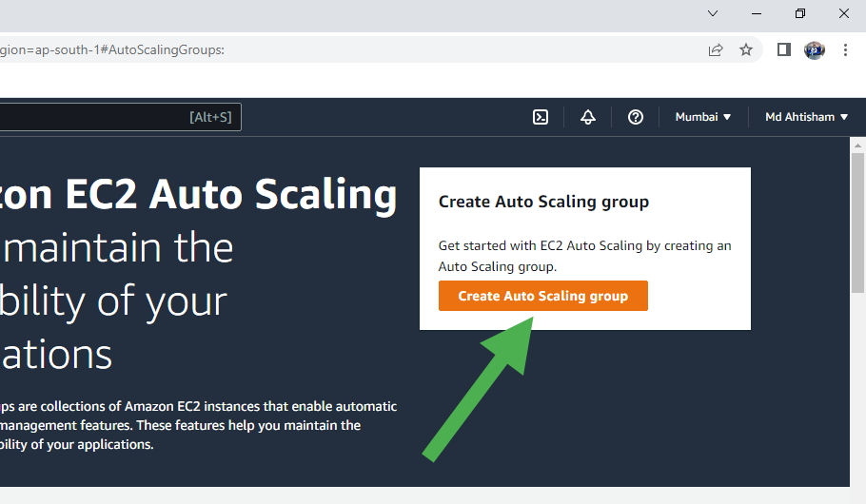The height and width of the screenshot is (504, 866).
Task: Expand the Mumbai region selector
Action: click(703, 117)
